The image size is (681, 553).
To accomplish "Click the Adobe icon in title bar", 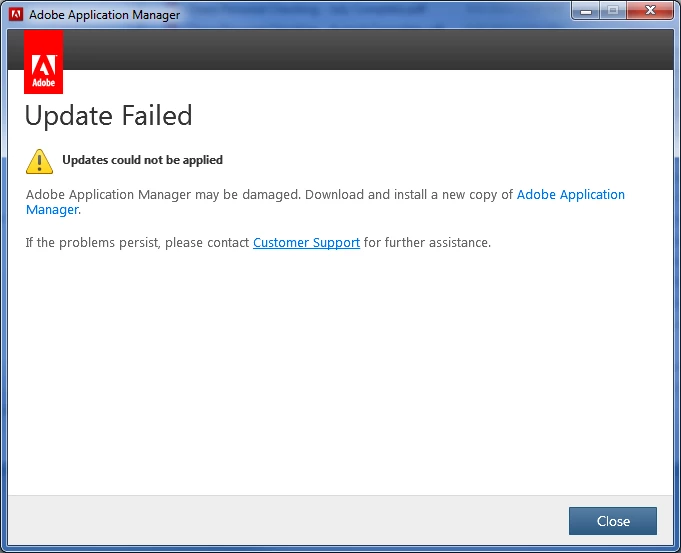I will [x=16, y=14].
